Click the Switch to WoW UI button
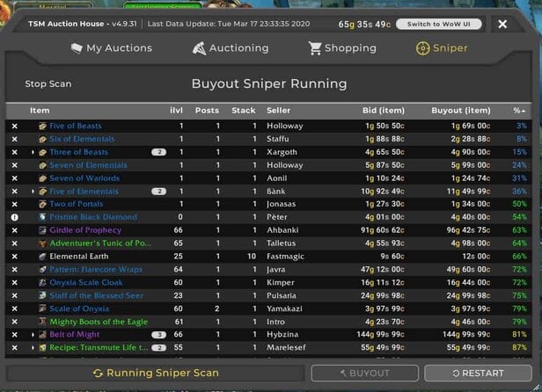Screen dimensions: 542x392 click(x=439, y=24)
